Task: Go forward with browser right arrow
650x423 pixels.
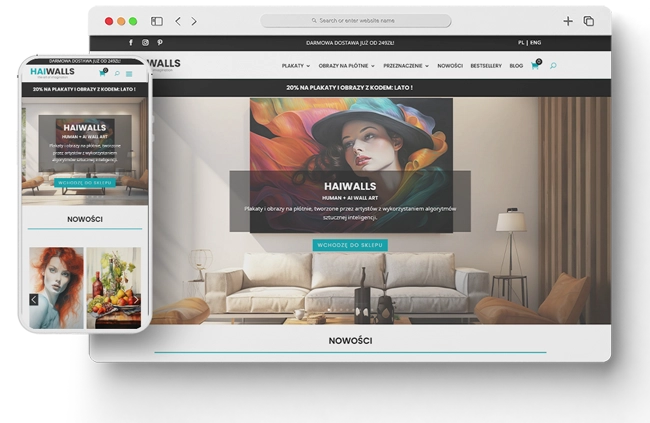Action: (194, 21)
